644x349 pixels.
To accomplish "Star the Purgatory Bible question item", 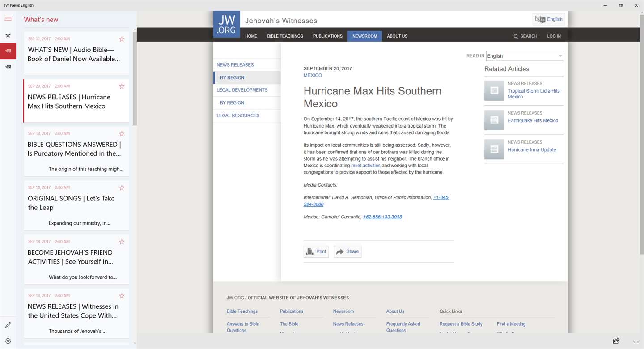I will point(122,134).
